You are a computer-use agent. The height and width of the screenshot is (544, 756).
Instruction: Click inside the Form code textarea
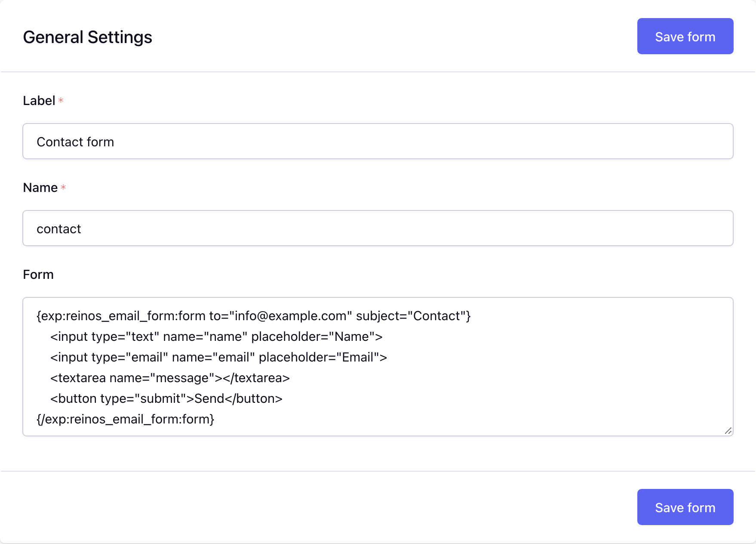click(x=378, y=367)
